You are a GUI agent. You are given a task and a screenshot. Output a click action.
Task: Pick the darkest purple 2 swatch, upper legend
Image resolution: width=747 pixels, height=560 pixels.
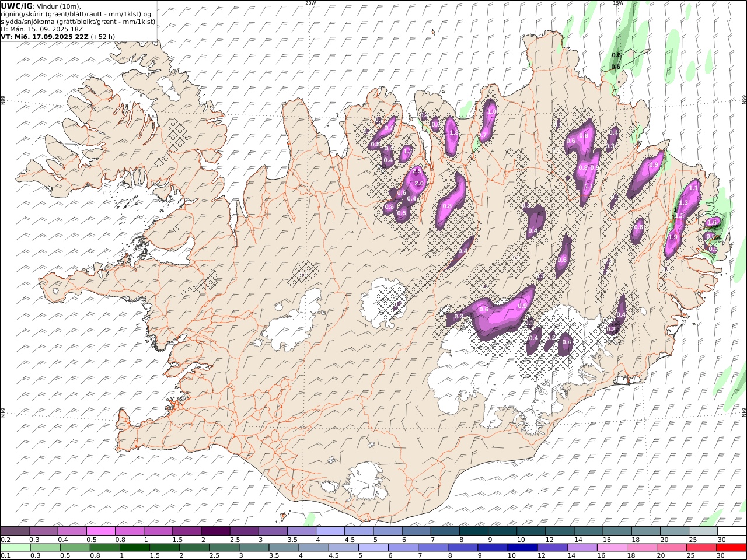pos(215,531)
